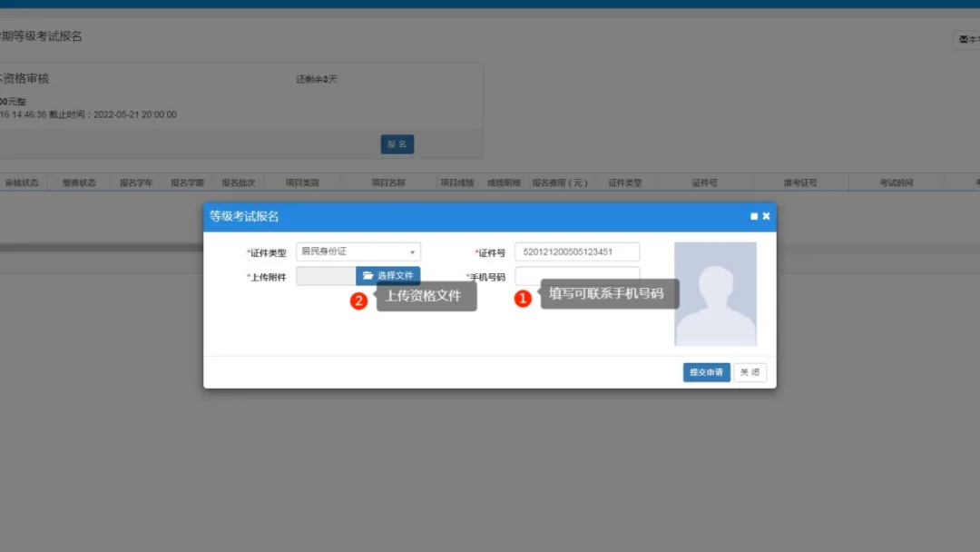Click the 证件号 input field

(x=577, y=251)
